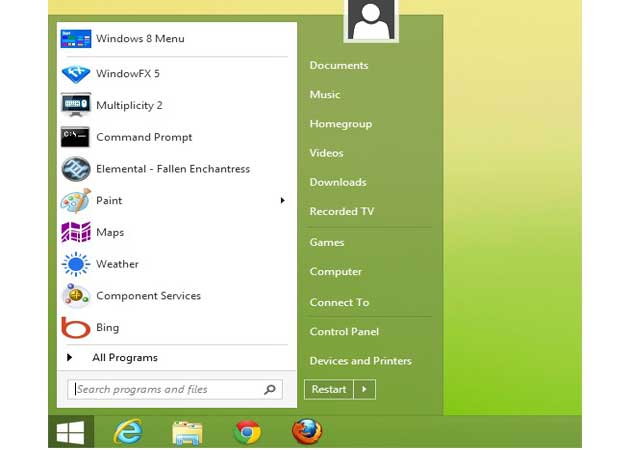This screenshot has height=450, width=630.
Task: Open the Multiplicity 2 monitor icon
Action: pyautogui.click(x=76, y=105)
